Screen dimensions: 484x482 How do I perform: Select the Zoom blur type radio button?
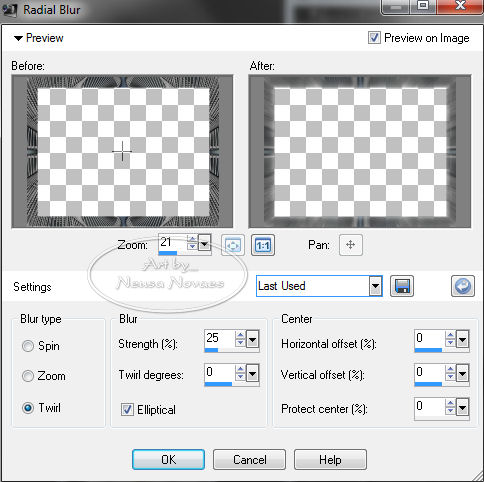[28, 376]
